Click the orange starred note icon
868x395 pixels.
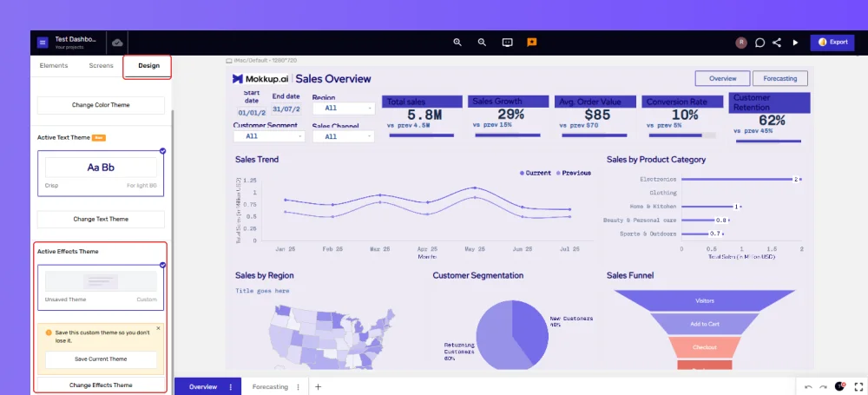[x=532, y=42]
